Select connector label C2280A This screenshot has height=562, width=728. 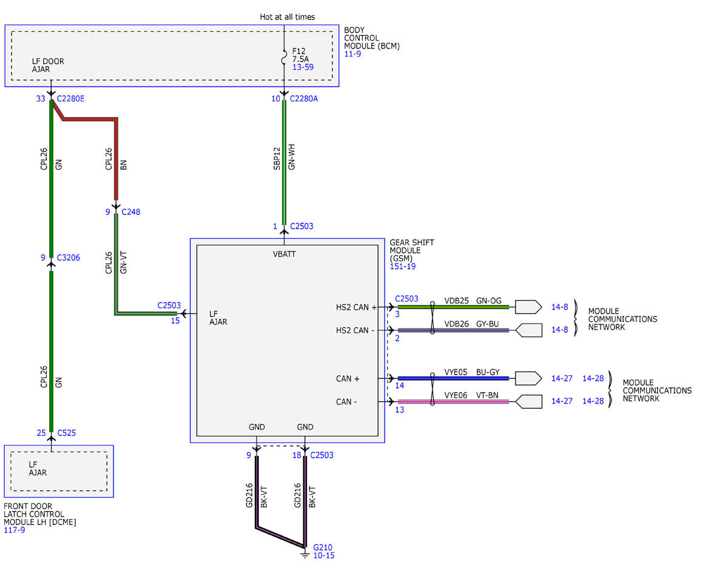click(304, 98)
